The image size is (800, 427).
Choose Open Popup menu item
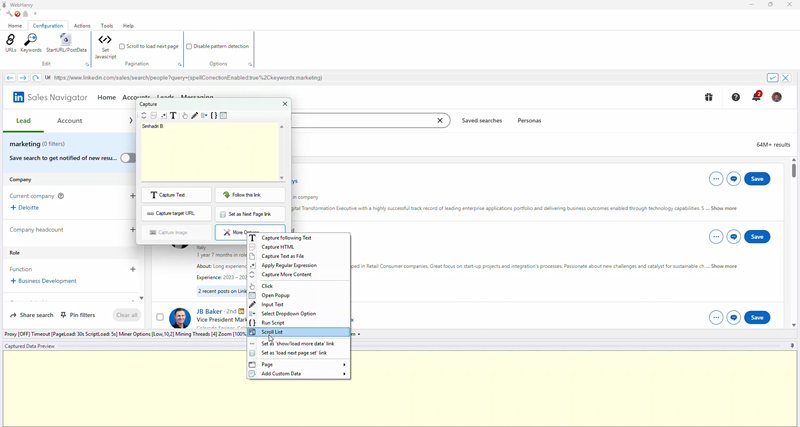(x=298, y=295)
